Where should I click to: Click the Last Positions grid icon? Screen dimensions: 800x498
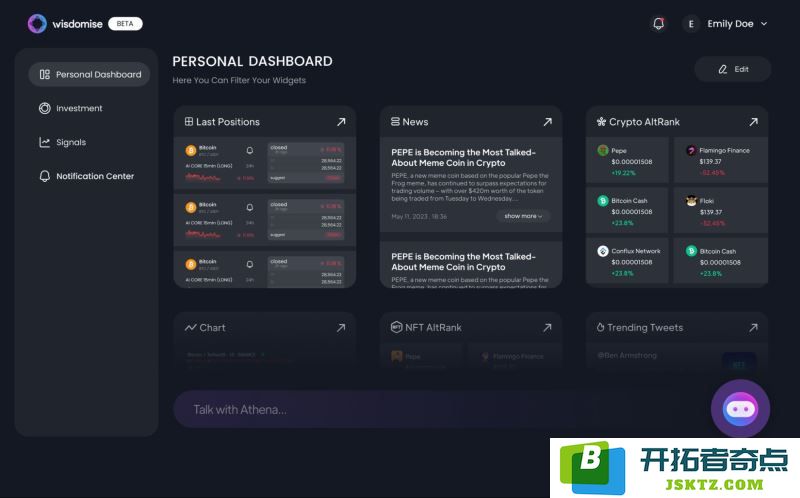tap(189, 121)
